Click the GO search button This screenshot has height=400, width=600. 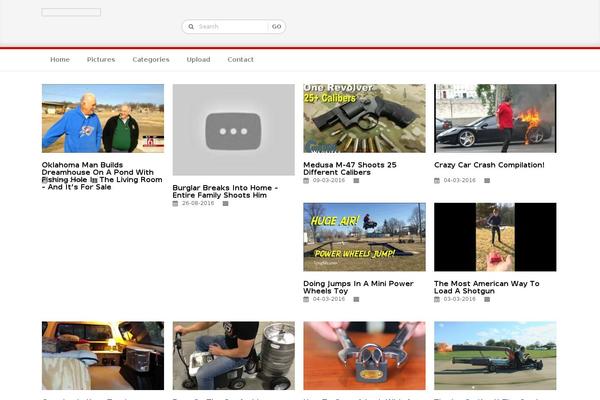276,27
